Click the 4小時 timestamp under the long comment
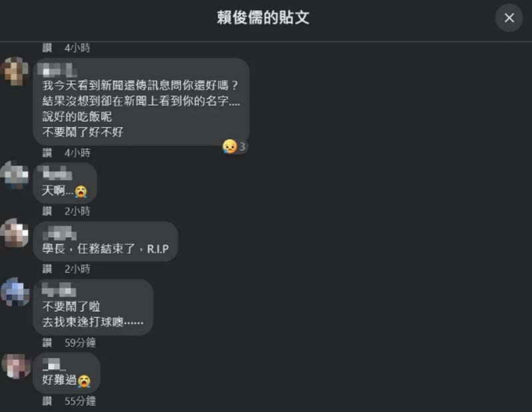The image size is (532, 412). point(77,153)
